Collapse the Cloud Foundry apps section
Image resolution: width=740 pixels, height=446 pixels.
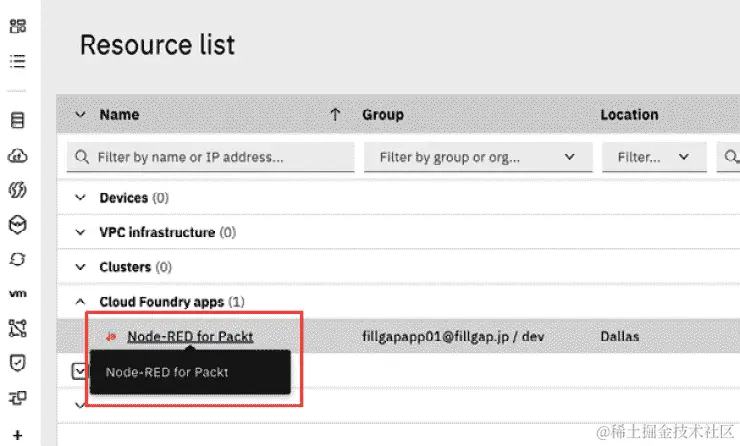(x=80, y=302)
